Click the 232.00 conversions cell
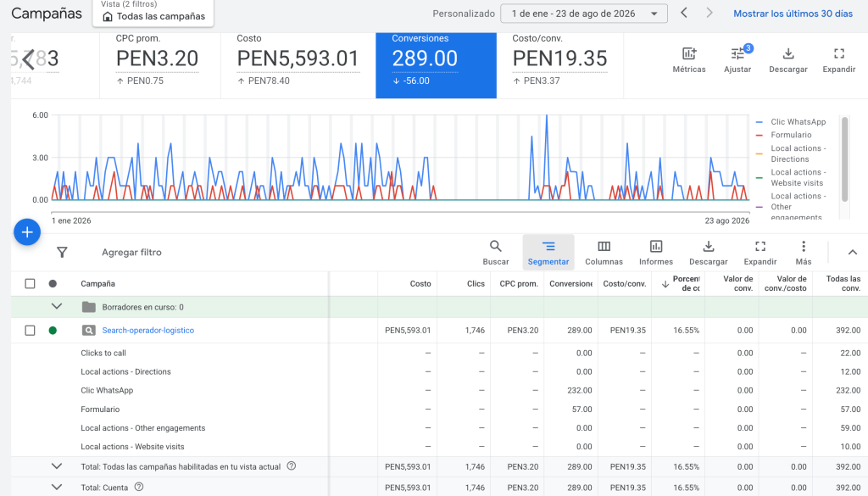 (x=579, y=390)
